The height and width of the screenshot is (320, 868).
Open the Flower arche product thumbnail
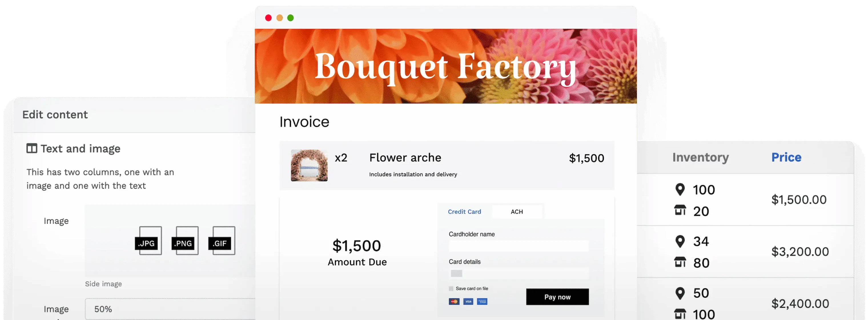(309, 165)
